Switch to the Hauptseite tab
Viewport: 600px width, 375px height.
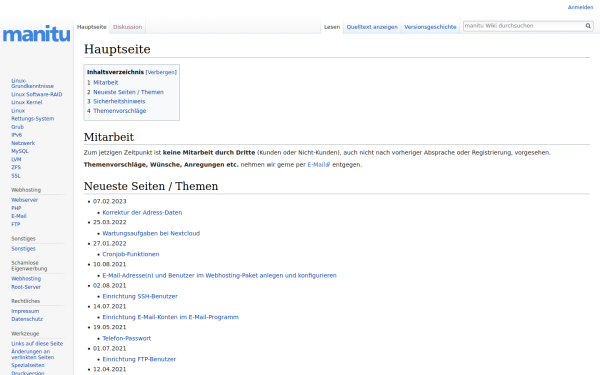(x=91, y=27)
